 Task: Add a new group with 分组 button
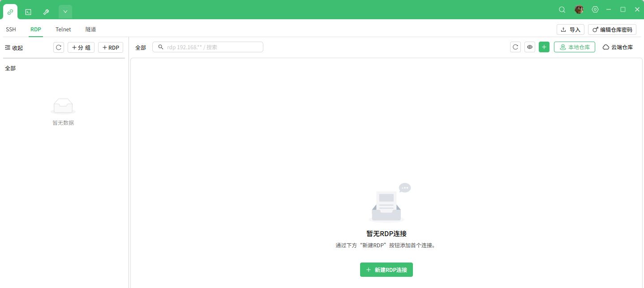click(x=81, y=47)
